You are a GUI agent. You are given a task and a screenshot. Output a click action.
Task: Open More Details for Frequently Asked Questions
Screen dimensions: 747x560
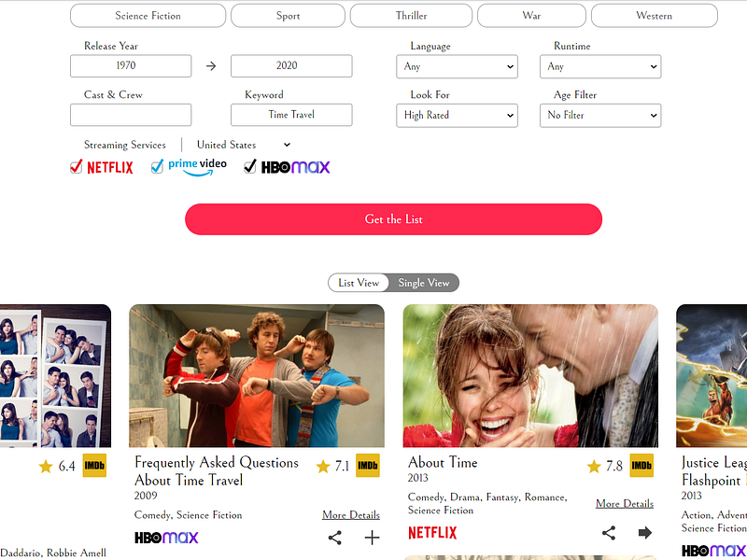351,515
